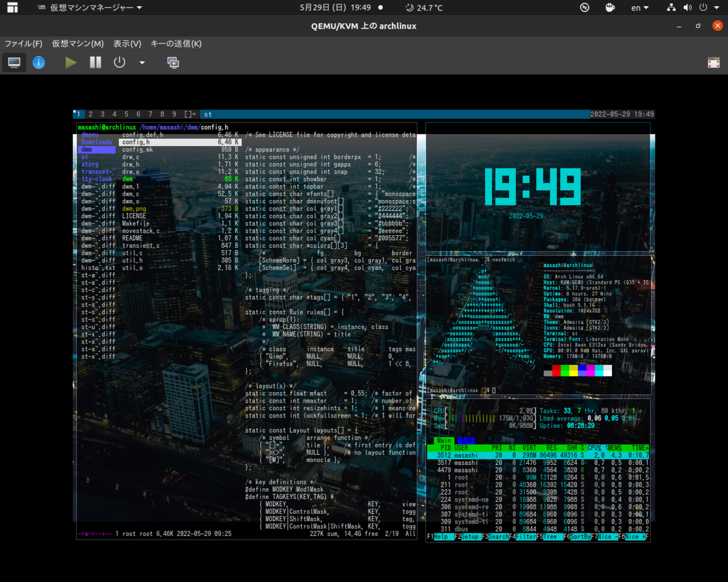
Task: Select htop process row PID 3512
Action: coord(538,455)
